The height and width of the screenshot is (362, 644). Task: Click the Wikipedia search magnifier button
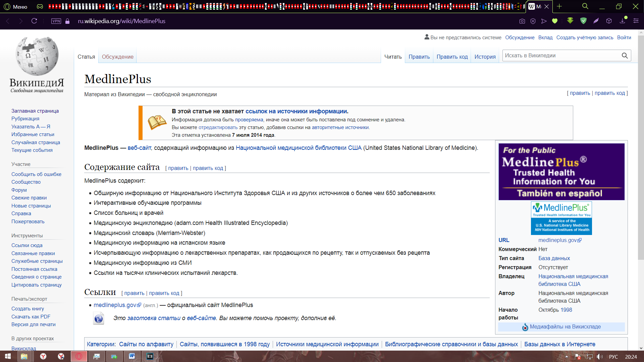click(x=625, y=56)
